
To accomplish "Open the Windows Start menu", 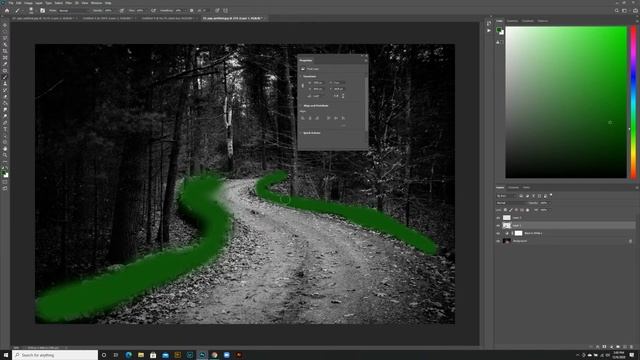I will pyautogui.click(x=6, y=355).
